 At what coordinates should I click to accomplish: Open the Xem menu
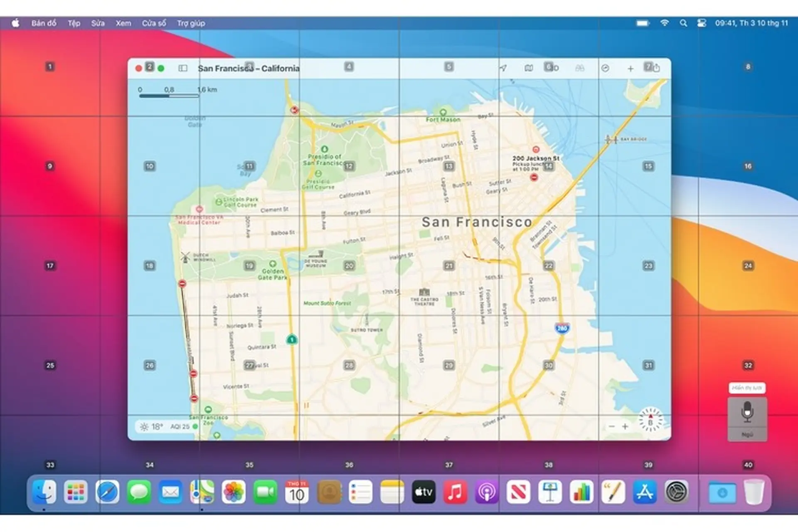coord(123,23)
